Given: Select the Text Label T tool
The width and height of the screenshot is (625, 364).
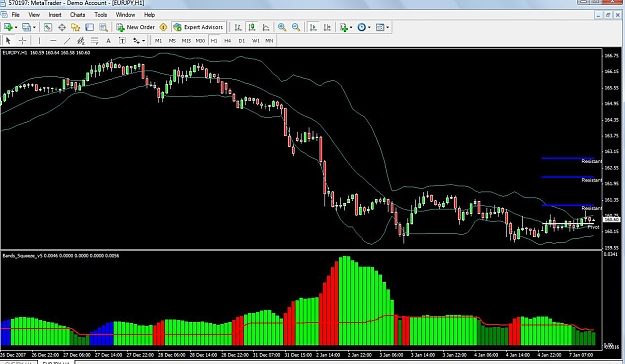Looking at the screenshot, I should 122,41.
